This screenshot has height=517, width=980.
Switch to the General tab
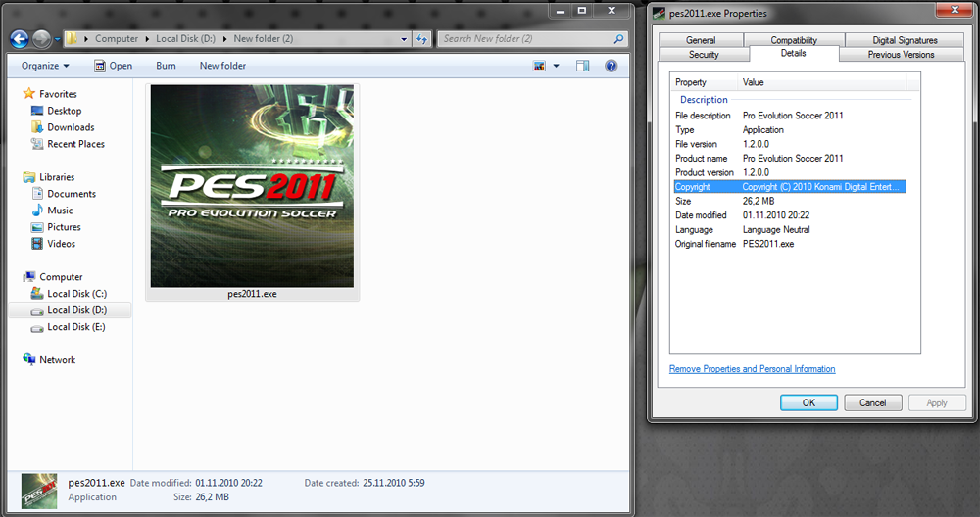coord(701,40)
